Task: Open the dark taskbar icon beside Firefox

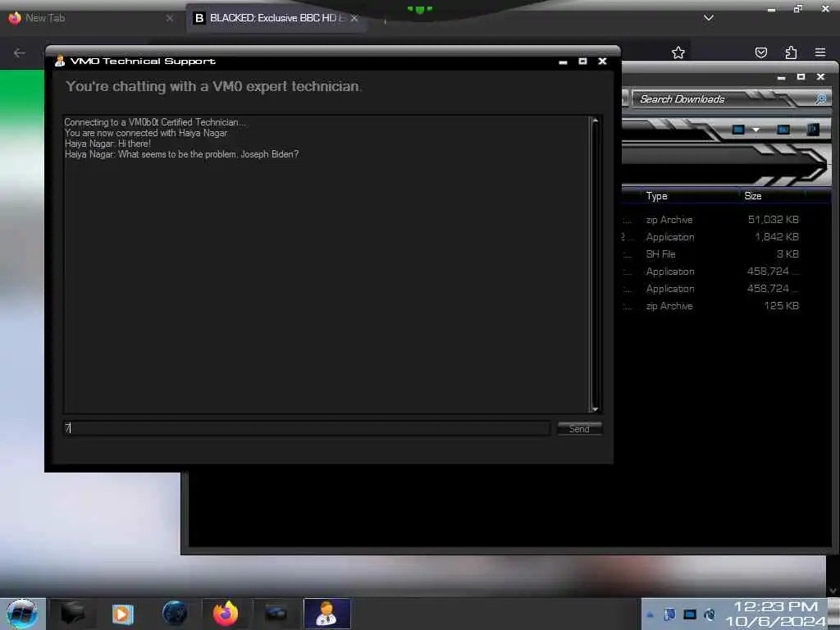Action: click(x=276, y=614)
